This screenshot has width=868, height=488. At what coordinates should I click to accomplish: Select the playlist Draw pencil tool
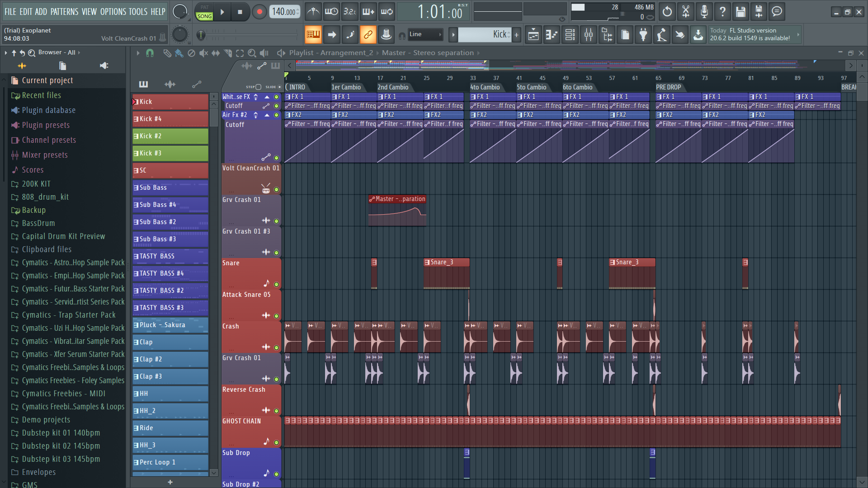(167, 53)
